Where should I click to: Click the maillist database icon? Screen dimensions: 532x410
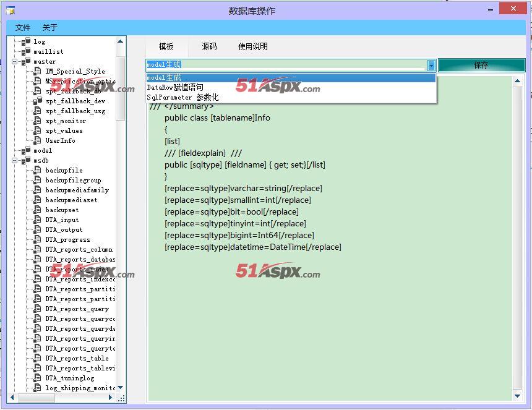26,51
